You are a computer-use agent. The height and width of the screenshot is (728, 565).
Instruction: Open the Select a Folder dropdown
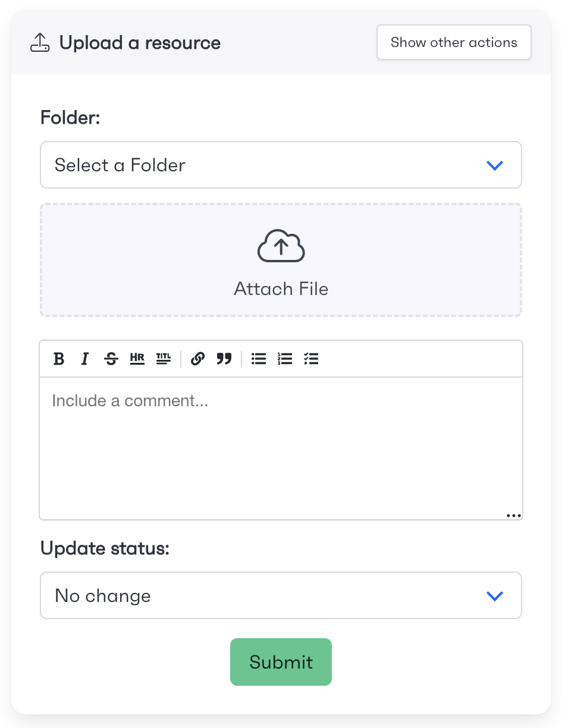[281, 165]
